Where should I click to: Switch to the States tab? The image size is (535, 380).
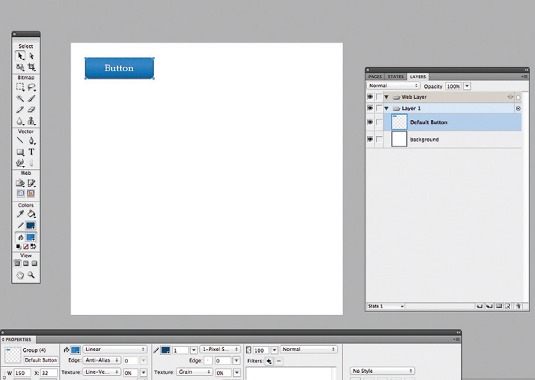coord(395,77)
